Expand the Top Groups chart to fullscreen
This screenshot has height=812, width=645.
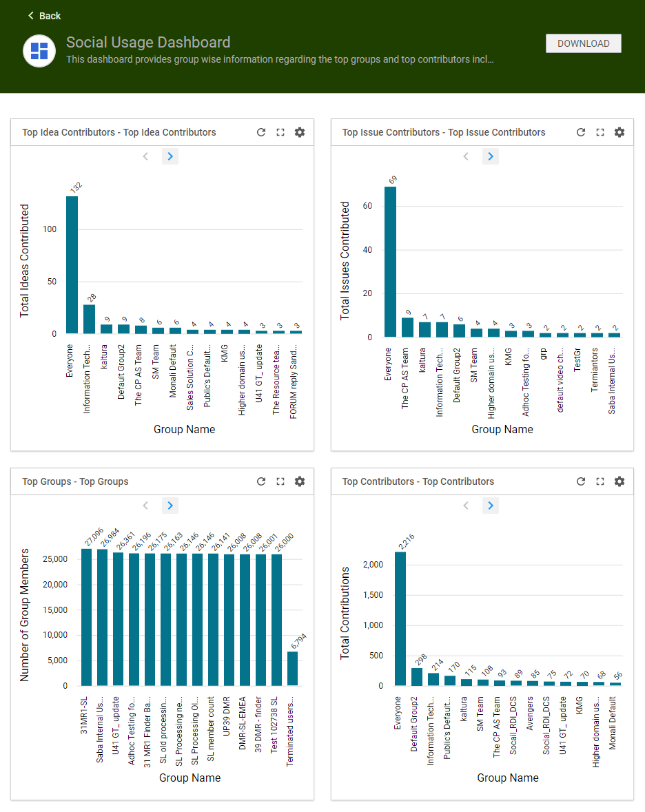280,481
